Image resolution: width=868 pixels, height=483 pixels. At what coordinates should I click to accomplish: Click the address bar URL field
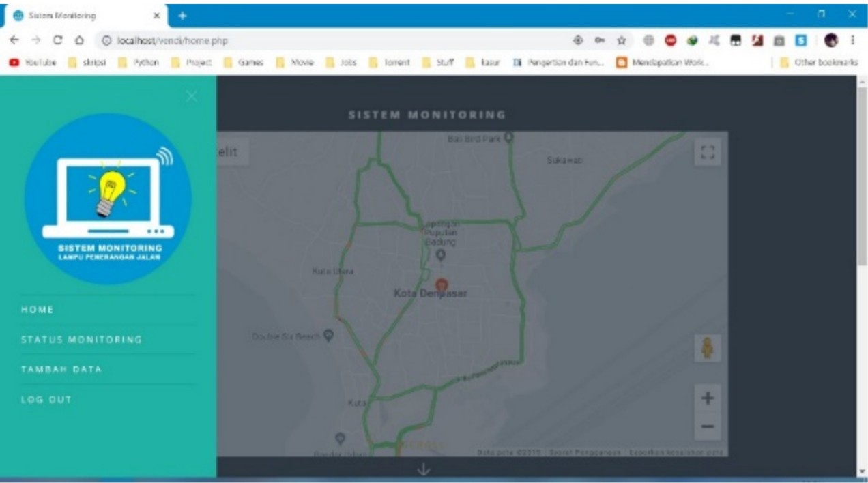307,41
